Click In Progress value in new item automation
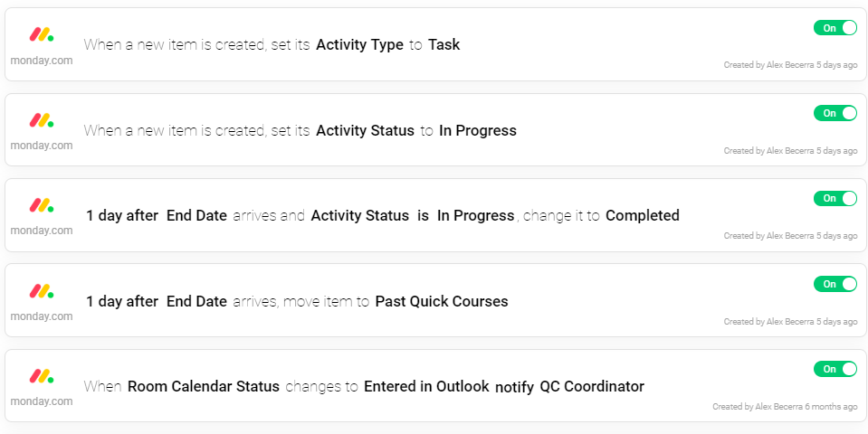 [x=478, y=130]
